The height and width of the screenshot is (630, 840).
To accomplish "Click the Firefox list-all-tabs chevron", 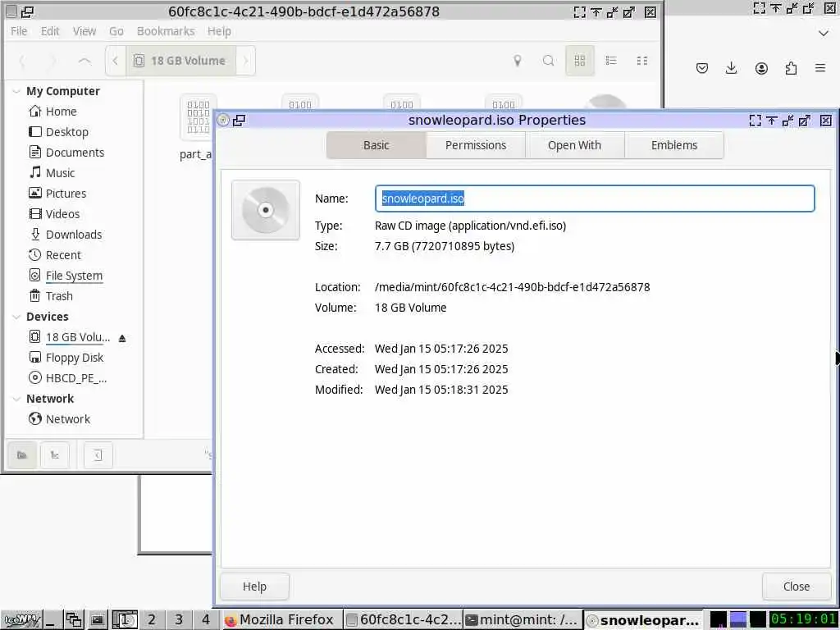I will (x=824, y=33).
